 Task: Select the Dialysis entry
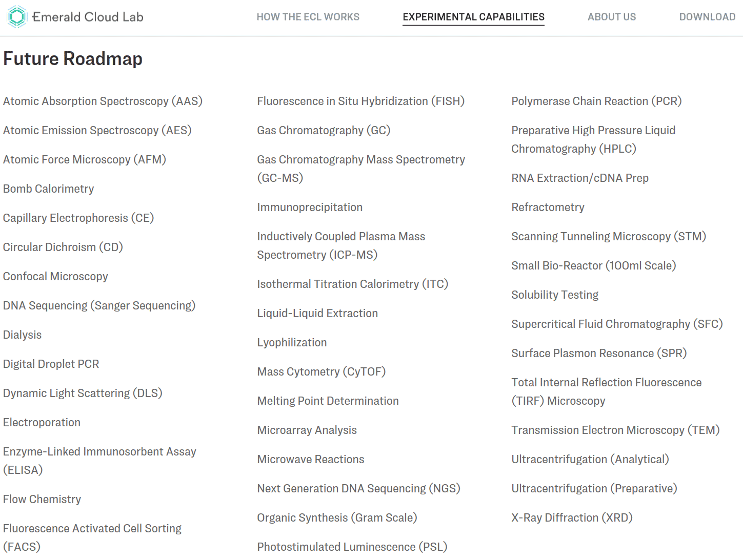click(x=23, y=335)
